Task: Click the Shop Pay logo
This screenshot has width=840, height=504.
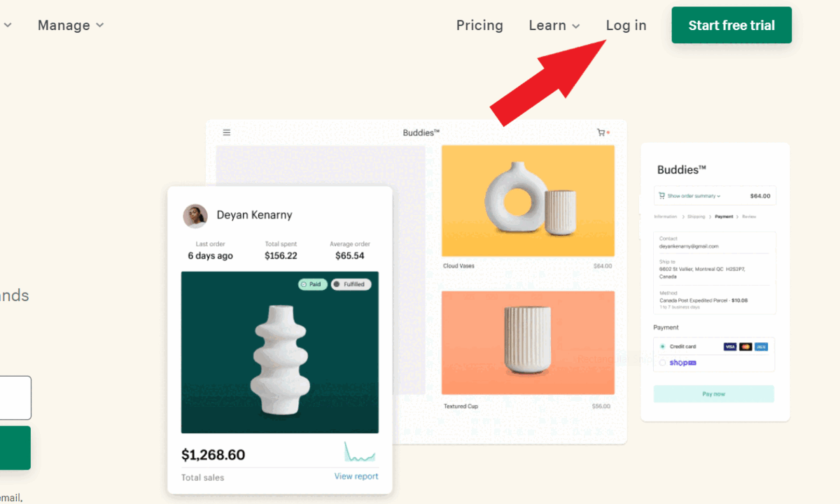Action: click(x=683, y=363)
